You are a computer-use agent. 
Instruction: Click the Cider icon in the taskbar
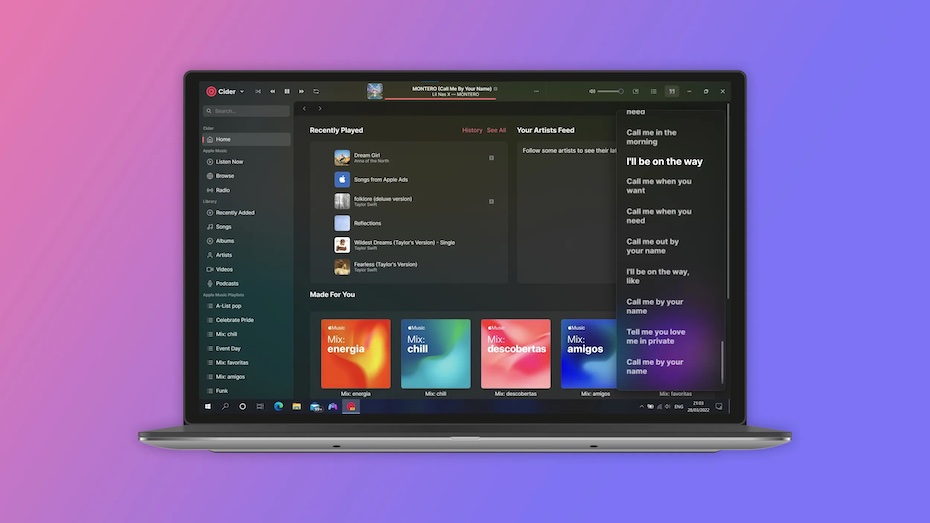(x=351, y=407)
